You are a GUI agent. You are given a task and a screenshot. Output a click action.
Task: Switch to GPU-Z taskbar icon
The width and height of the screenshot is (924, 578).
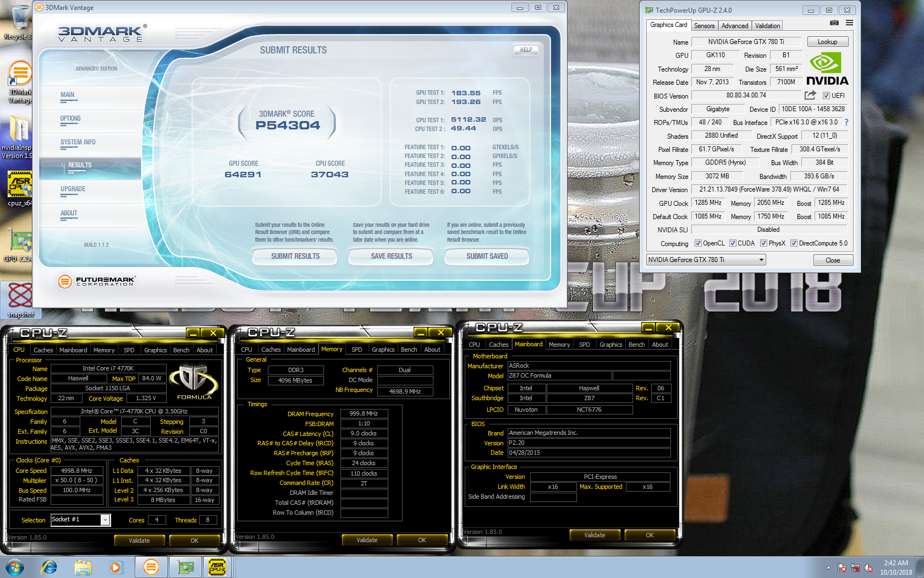coord(185,567)
